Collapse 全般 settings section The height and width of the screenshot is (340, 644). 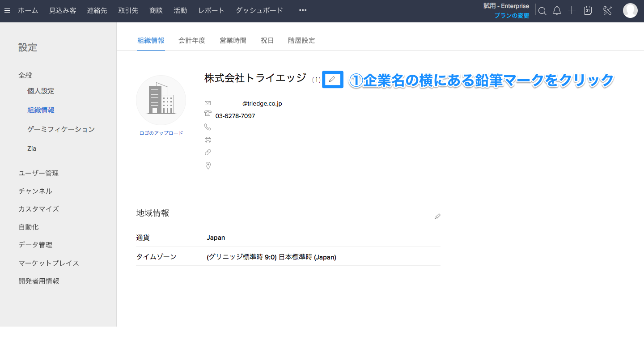point(25,75)
